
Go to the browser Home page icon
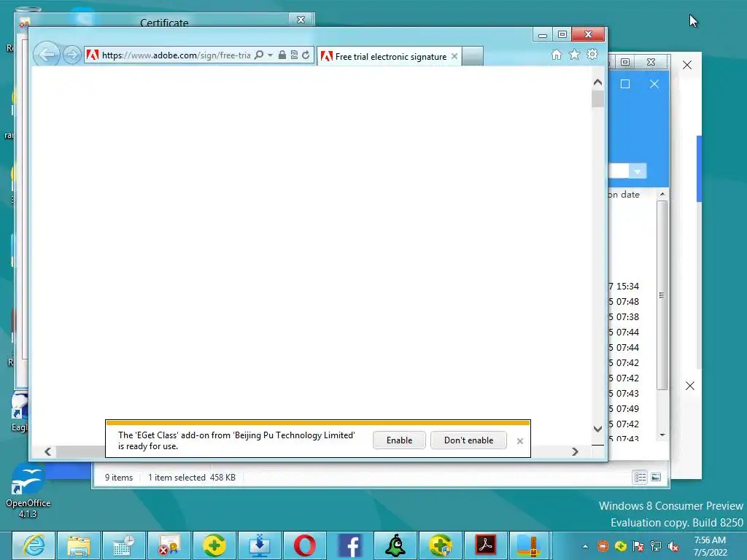click(557, 55)
